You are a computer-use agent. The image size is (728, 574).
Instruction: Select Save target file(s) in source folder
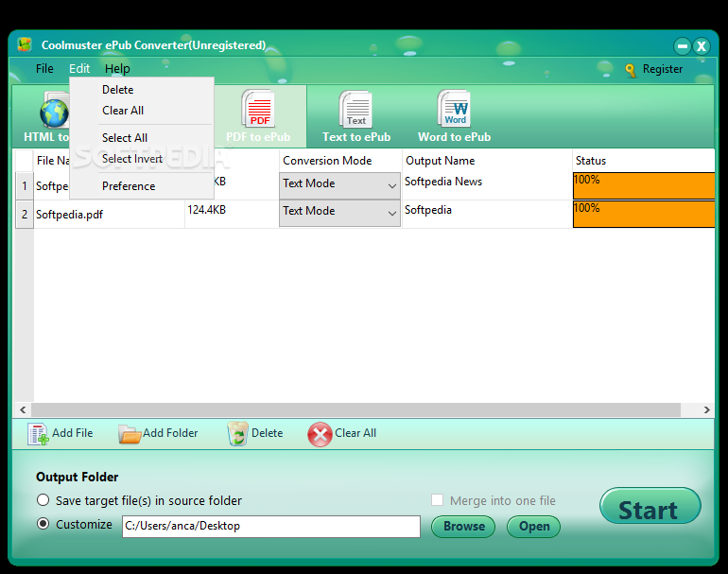tap(43, 500)
